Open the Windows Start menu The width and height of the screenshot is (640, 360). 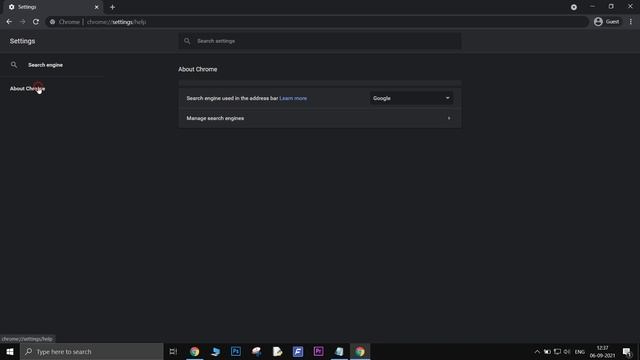10,351
